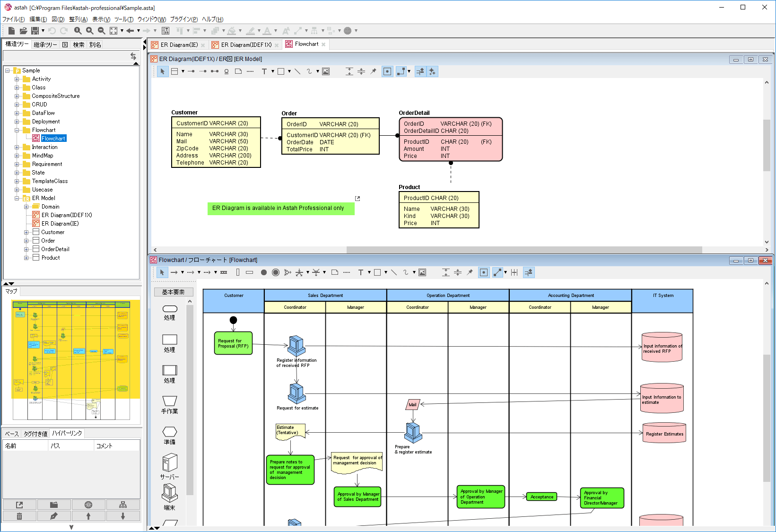776x532 pixels.
Task: Click the 基本要素 palette header button
Action: point(173,292)
